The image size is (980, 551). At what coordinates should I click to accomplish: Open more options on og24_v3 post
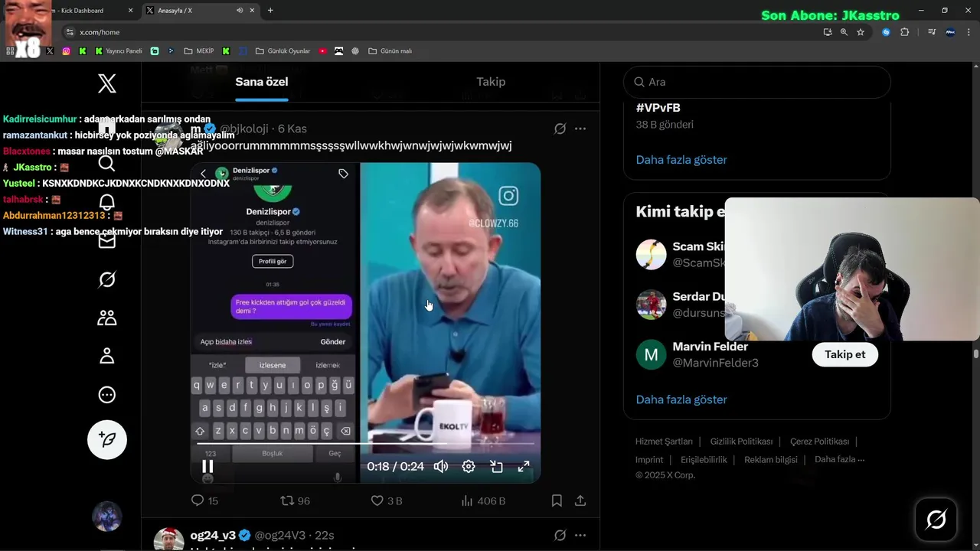[580, 535]
